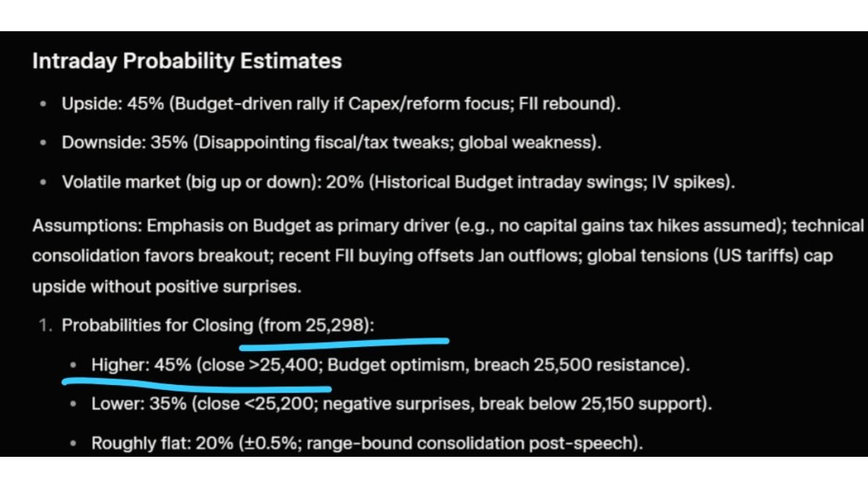Select the "Upside: 45%" text

pyautogui.click(x=112, y=104)
